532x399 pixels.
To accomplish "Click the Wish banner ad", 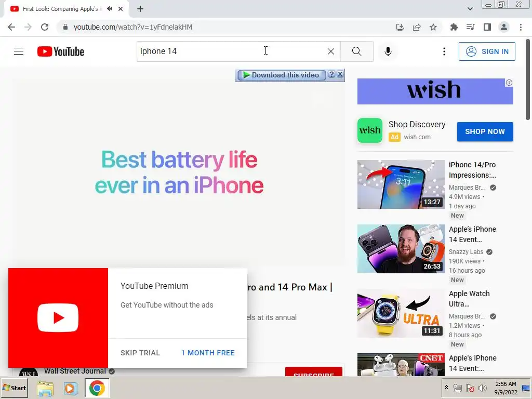I will point(435,91).
